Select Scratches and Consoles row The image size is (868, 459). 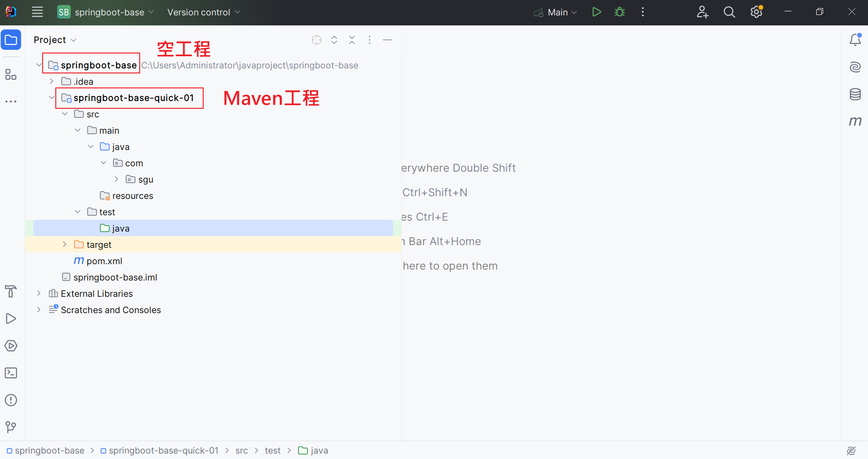click(x=213, y=310)
